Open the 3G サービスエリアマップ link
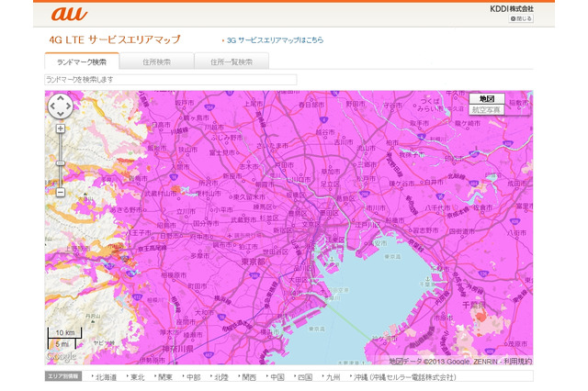The image size is (588, 391). 274,40
